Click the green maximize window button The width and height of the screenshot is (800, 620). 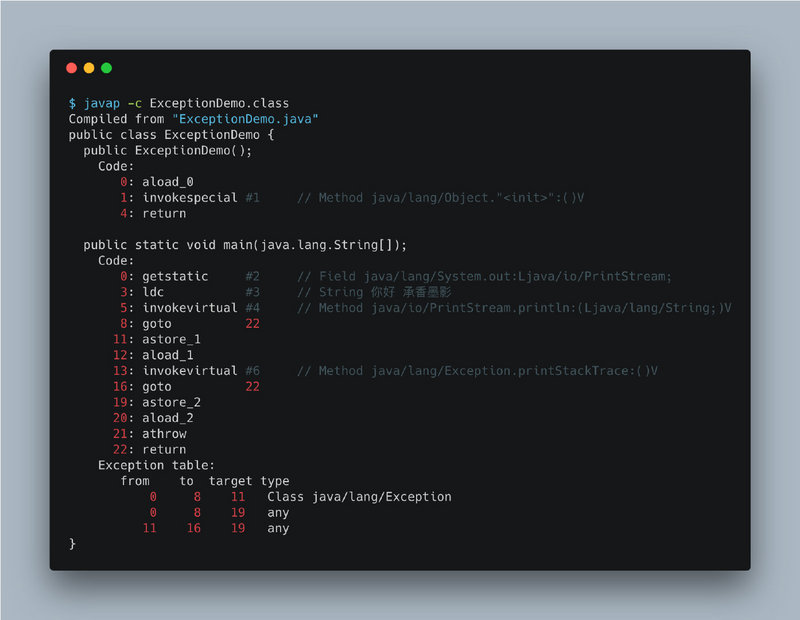point(106,68)
